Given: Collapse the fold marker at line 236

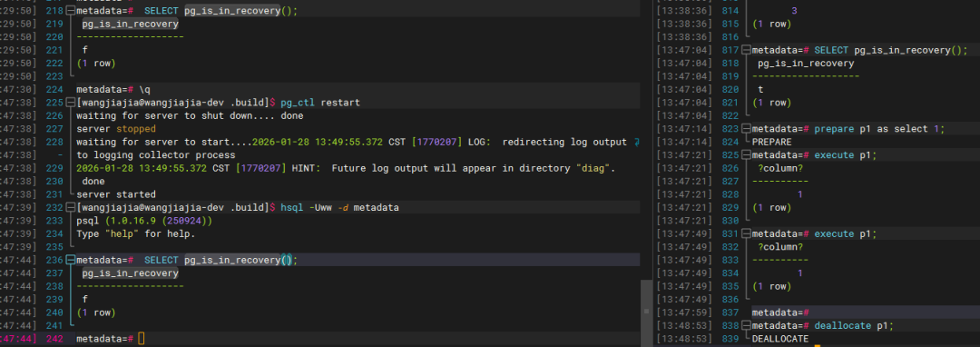Looking at the screenshot, I should tap(72, 260).
